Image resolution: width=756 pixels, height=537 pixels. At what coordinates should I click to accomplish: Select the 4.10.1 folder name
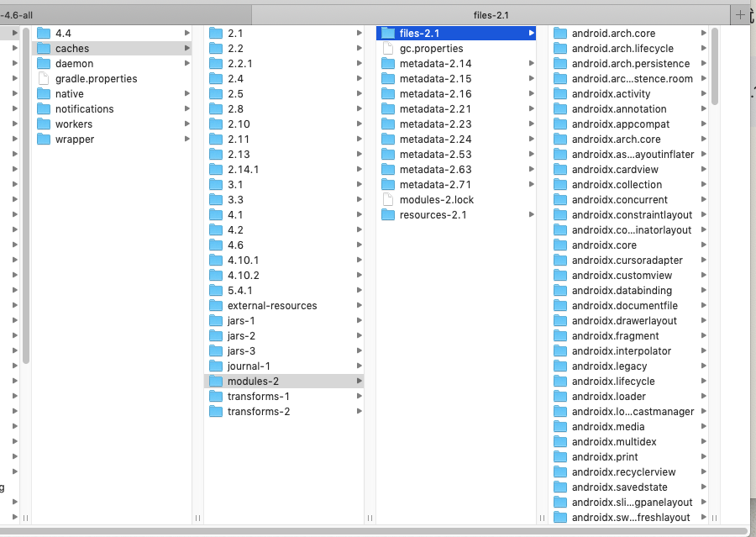(x=243, y=260)
